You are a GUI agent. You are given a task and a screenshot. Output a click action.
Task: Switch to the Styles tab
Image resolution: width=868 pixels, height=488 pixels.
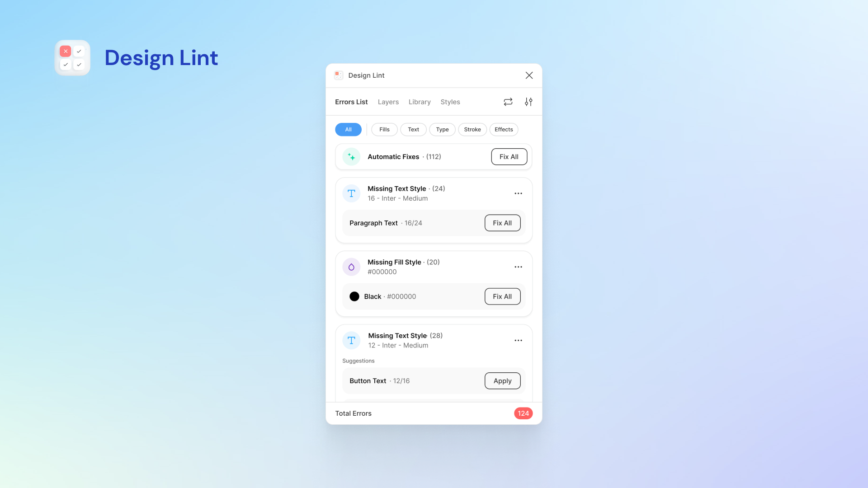click(x=450, y=101)
